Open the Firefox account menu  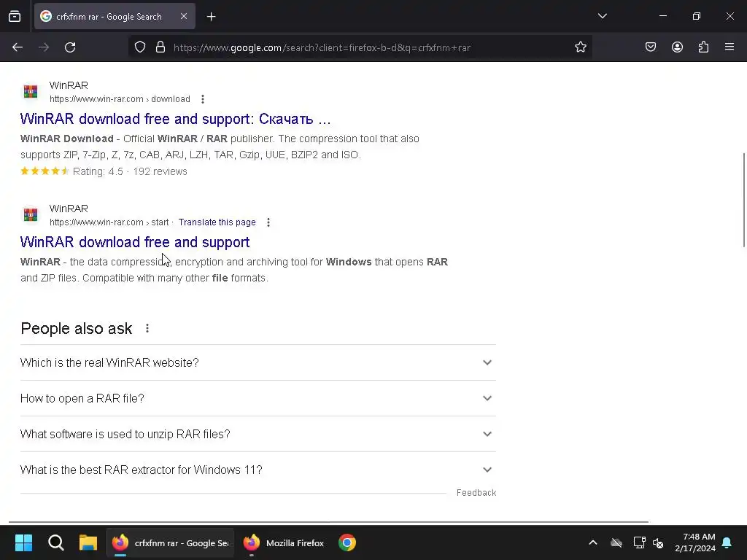click(x=677, y=47)
